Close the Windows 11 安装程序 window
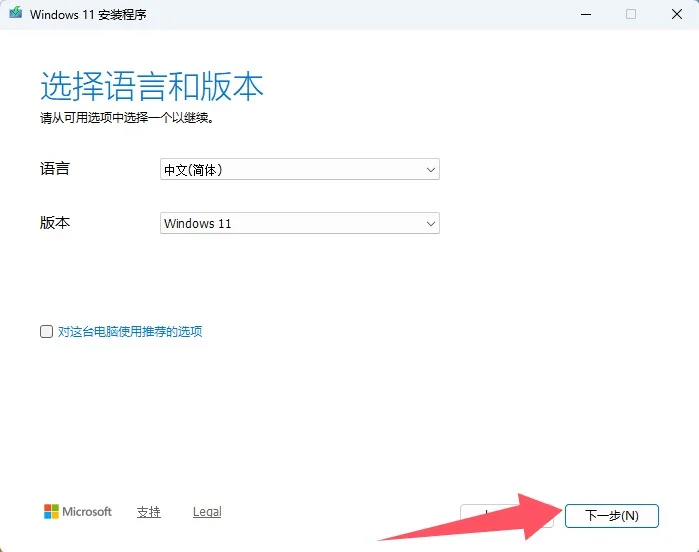This screenshot has width=699, height=552. pyautogui.click(x=677, y=14)
